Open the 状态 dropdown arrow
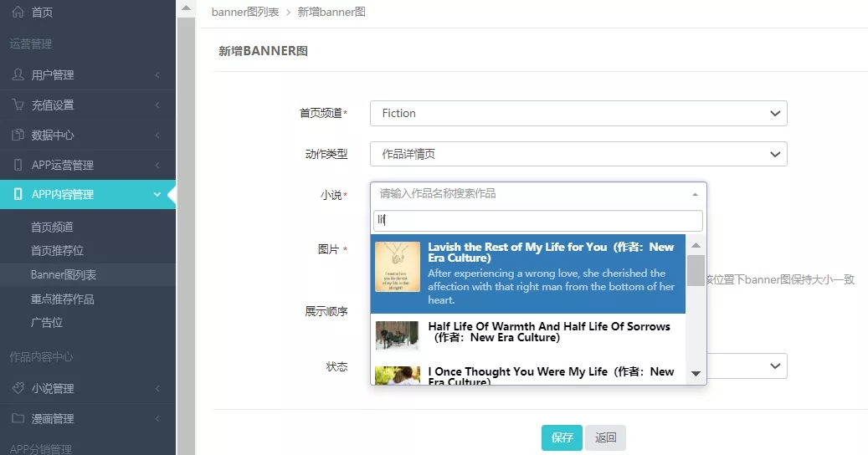This screenshot has width=868, height=455. click(x=775, y=366)
